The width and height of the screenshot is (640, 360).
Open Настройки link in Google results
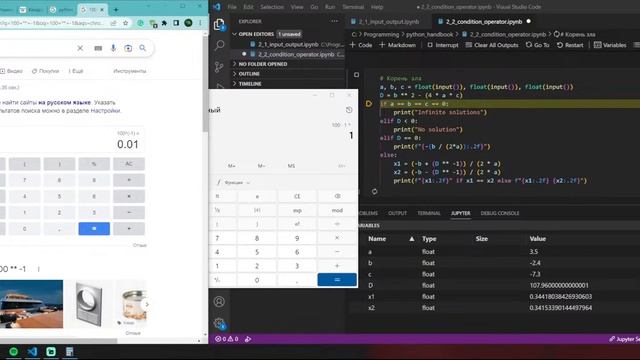click(105, 111)
